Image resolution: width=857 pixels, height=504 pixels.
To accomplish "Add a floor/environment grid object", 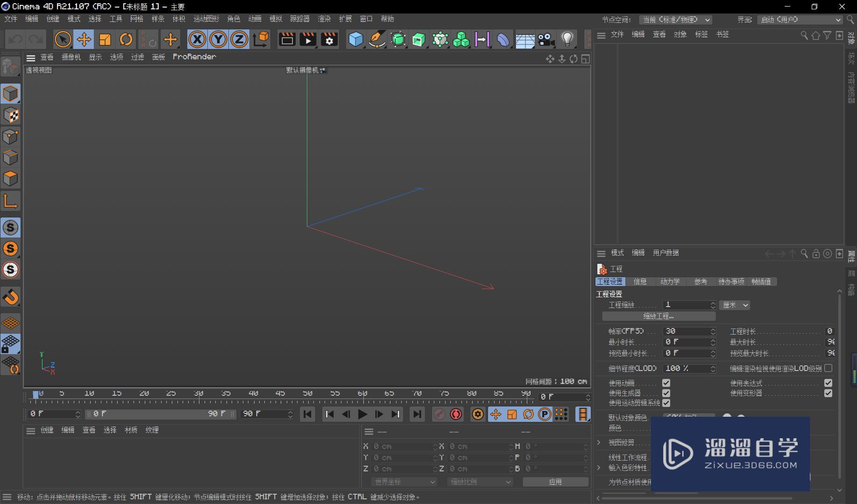I will click(x=525, y=40).
